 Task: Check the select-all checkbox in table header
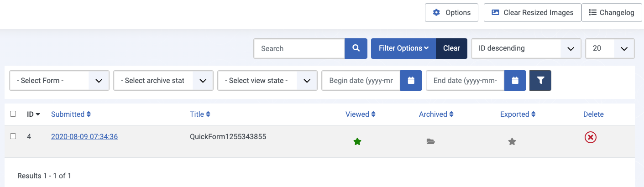(x=13, y=114)
